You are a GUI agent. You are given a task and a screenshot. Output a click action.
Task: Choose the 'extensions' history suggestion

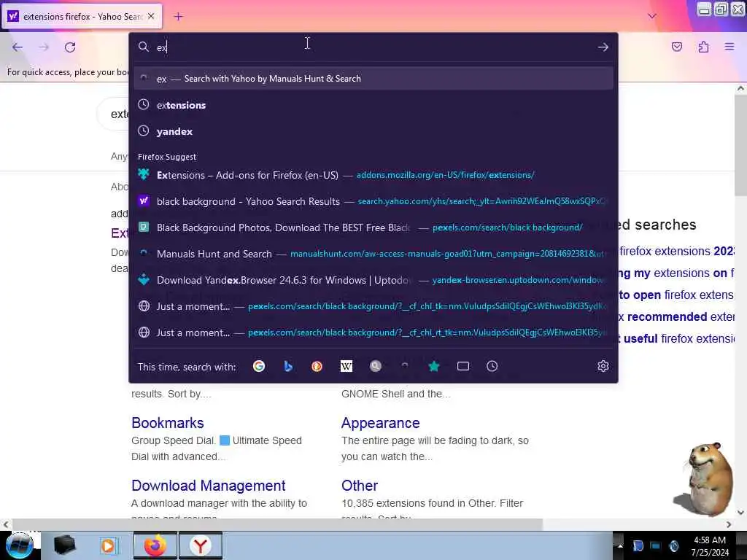click(x=373, y=105)
